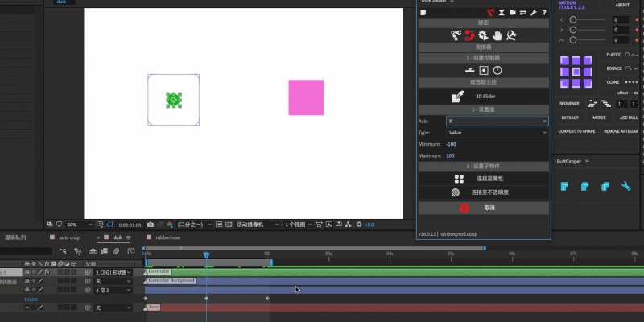Toggle transparency grid icon
The height and width of the screenshot is (322, 644).
pyautogui.click(x=229, y=225)
